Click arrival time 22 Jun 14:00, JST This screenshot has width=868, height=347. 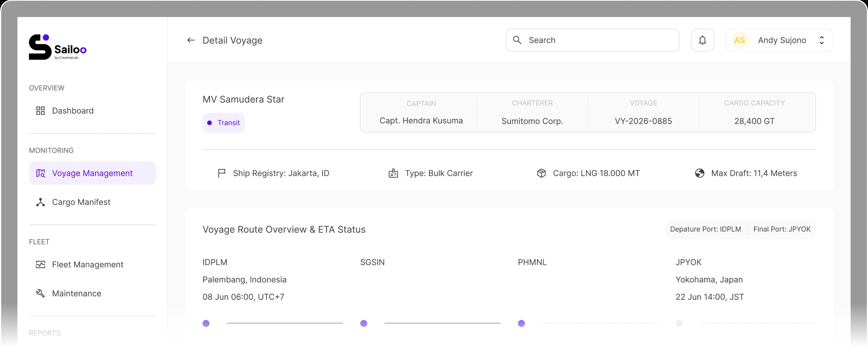pos(710,297)
